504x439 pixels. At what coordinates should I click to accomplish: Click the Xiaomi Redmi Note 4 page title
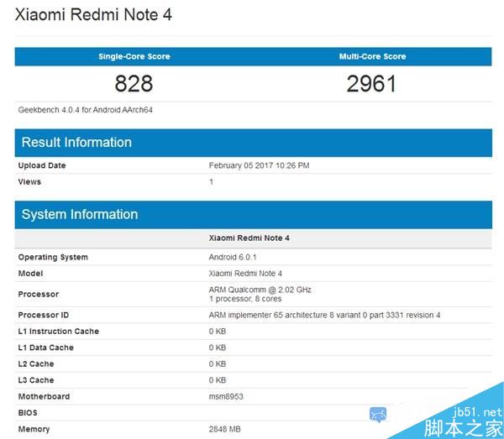coord(93,15)
